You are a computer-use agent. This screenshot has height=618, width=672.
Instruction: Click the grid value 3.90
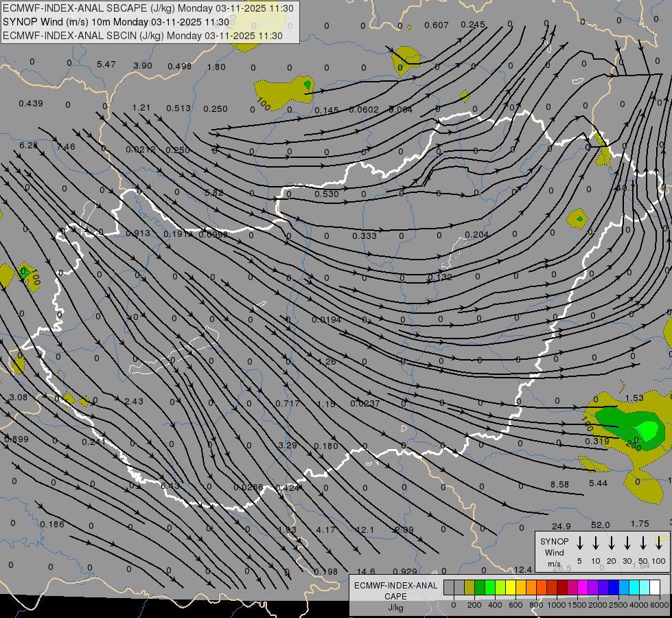pyautogui.click(x=143, y=66)
